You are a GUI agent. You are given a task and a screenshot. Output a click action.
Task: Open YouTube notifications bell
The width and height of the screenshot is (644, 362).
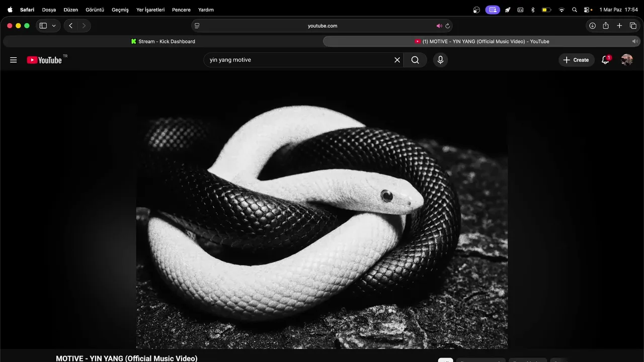coord(606,60)
